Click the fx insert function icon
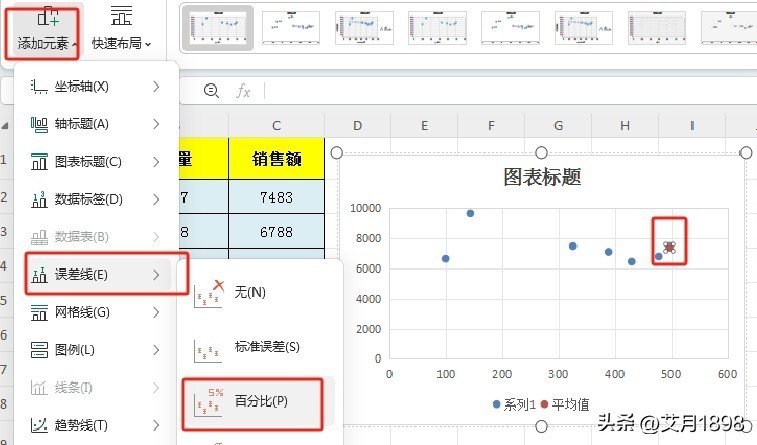 242,91
